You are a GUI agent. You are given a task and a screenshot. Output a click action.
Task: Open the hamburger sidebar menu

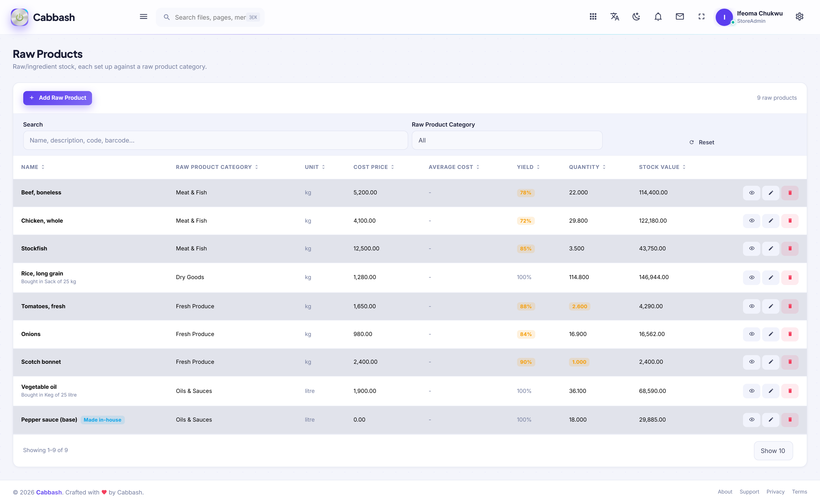[x=143, y=17]
